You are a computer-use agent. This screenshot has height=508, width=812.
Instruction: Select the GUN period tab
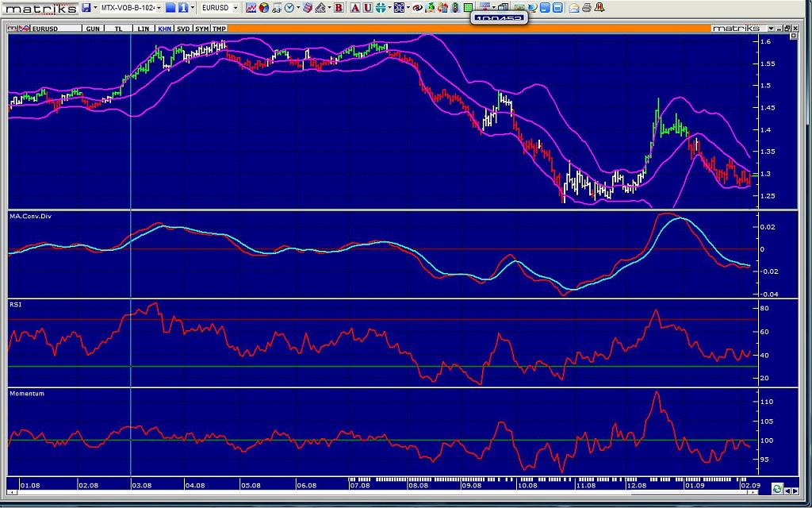tap(93, 29)
